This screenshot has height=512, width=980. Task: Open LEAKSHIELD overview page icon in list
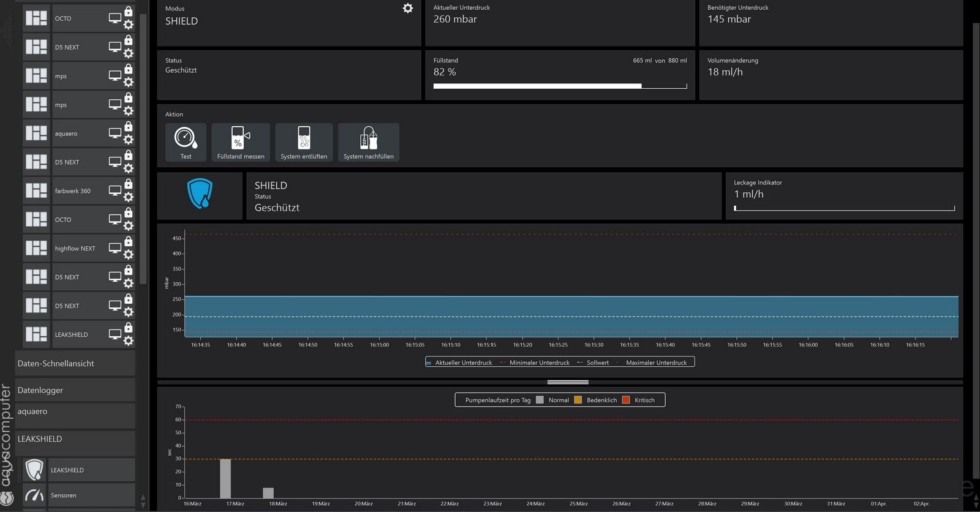point(36,334)
